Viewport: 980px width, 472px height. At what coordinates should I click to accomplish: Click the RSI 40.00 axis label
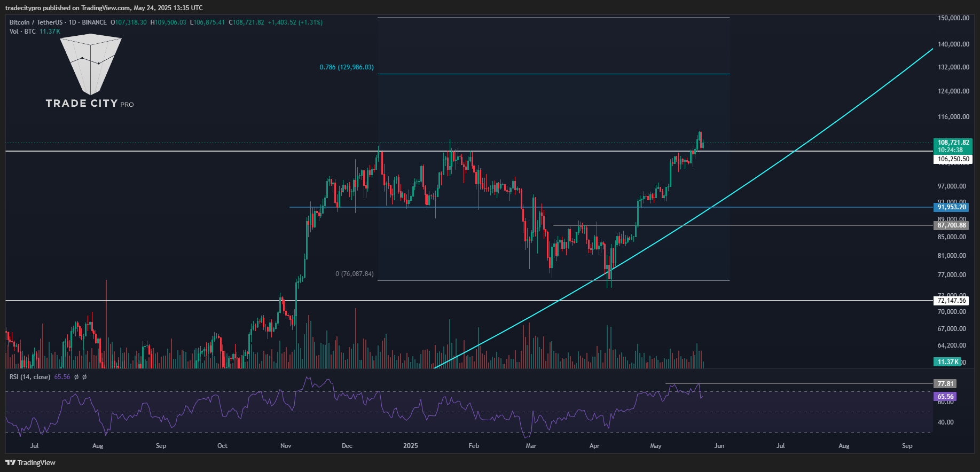coord(945,422)
